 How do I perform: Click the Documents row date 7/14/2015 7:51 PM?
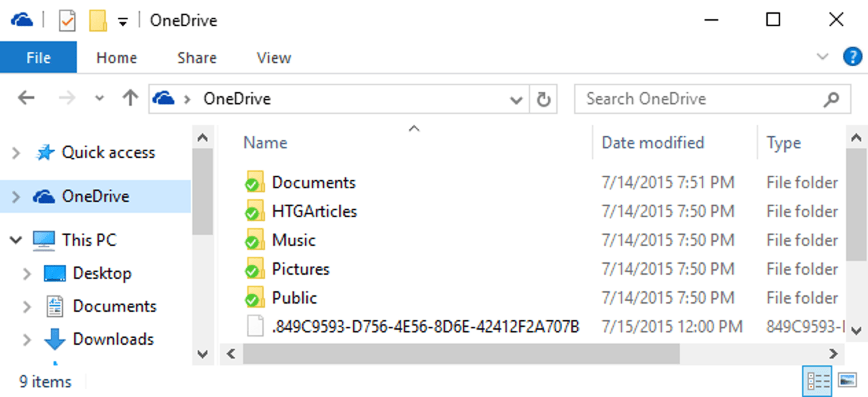click(668, 183)
